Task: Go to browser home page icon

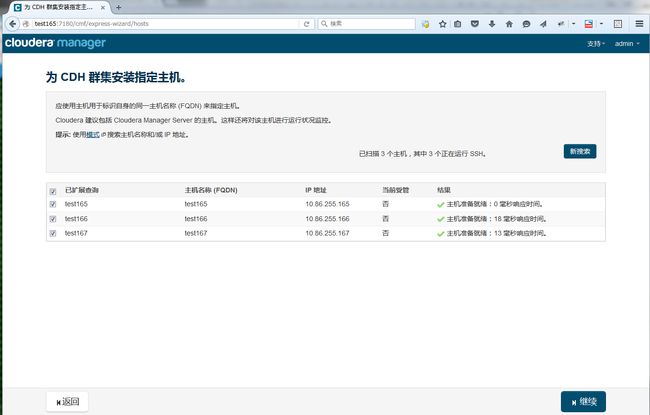Action: point(509,24)
